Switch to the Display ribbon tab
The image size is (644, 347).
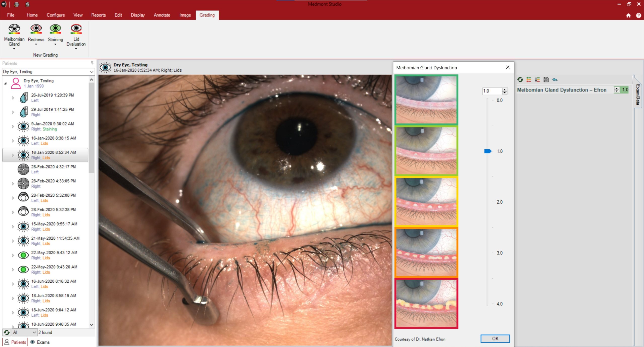(x=138, y=15)
